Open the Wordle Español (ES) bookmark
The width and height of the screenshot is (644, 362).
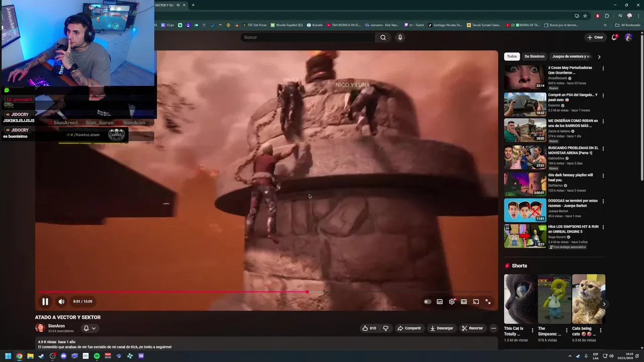287,25
